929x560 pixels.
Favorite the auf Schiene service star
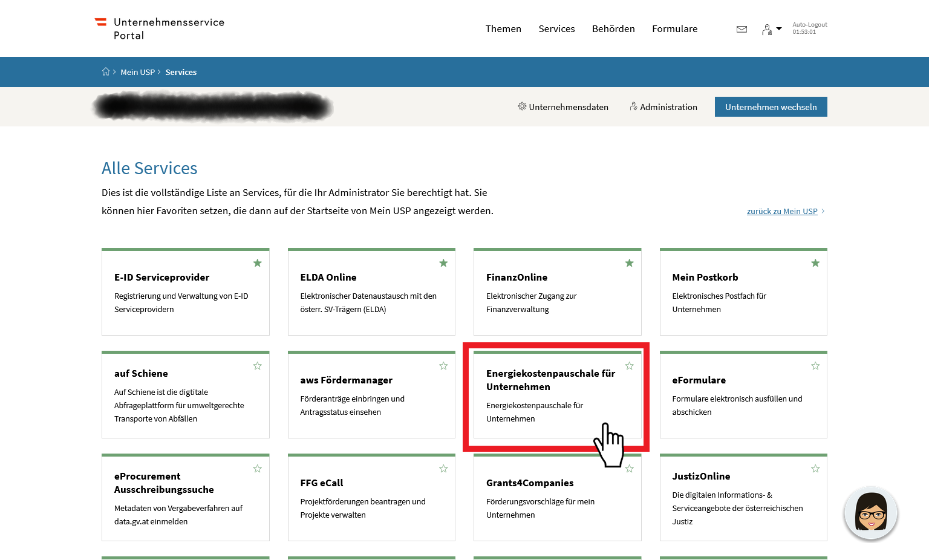[x=258, y=366]
